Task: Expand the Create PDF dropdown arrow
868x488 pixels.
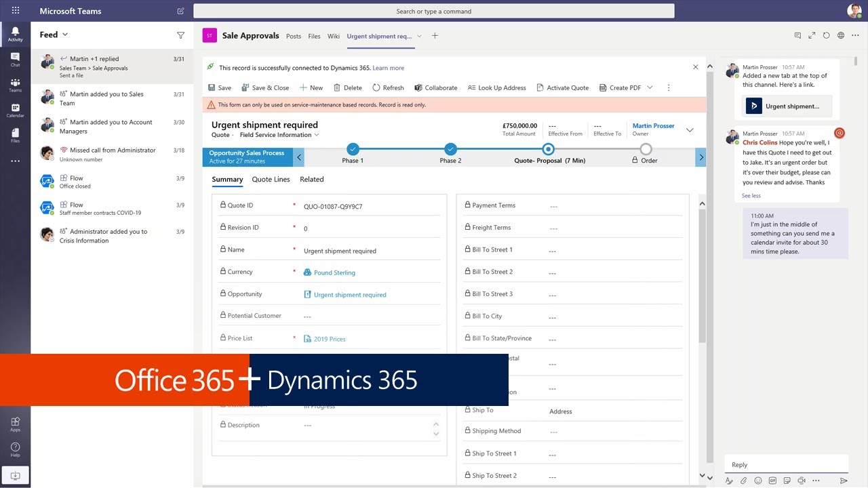Action: click(650, 87)
